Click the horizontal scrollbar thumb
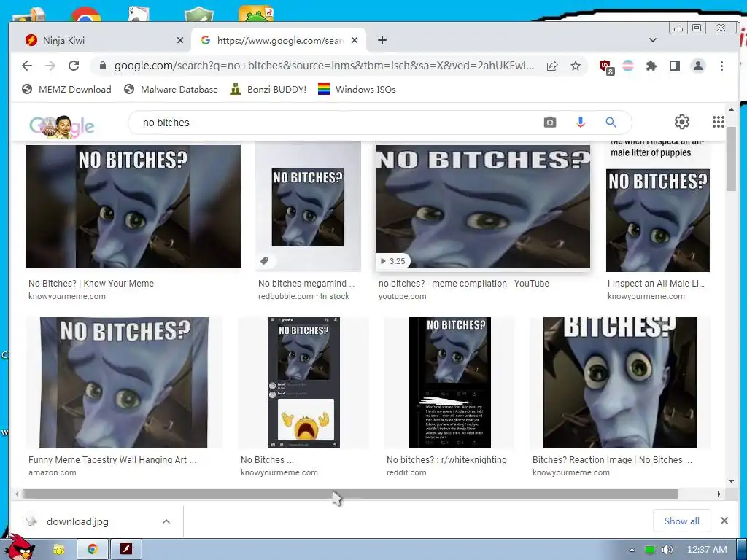The height and width of the screenshot is (560, 747). tap(350, 494)
